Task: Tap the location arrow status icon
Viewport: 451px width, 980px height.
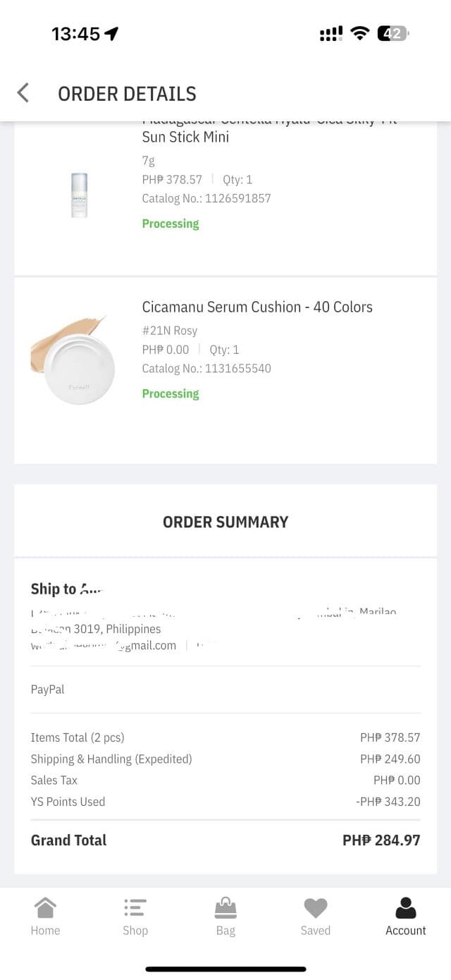Action: [111, 34]
